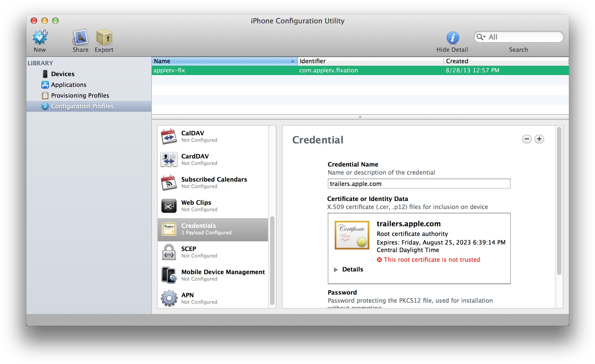Click the Mobile Device Management devices icon
Screen dimensions: 595x364
[x=169, y=275]
